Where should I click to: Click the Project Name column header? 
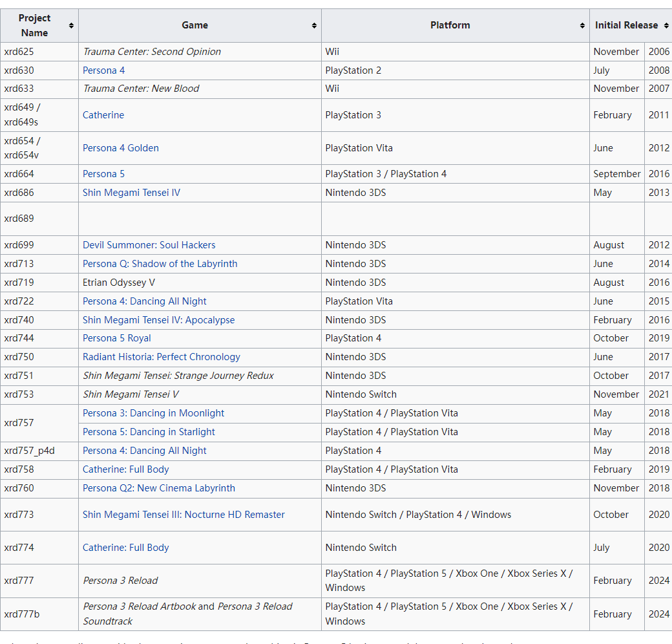coord(39,26)
